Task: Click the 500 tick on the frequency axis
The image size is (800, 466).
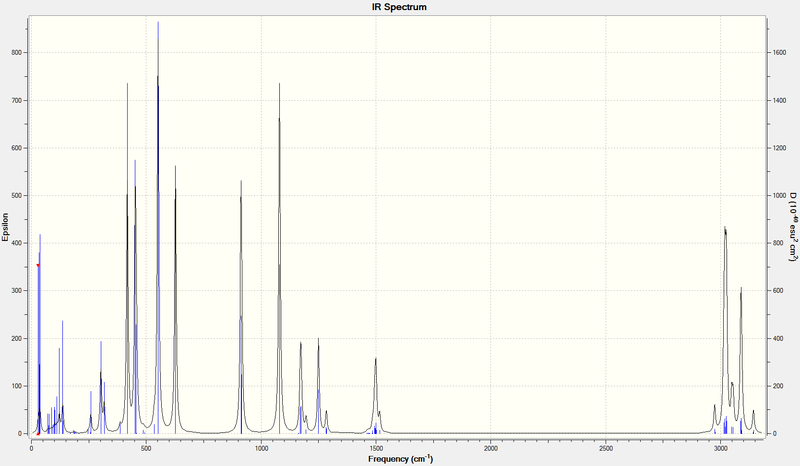Action: pyautogui.click(x=146, y=449)
